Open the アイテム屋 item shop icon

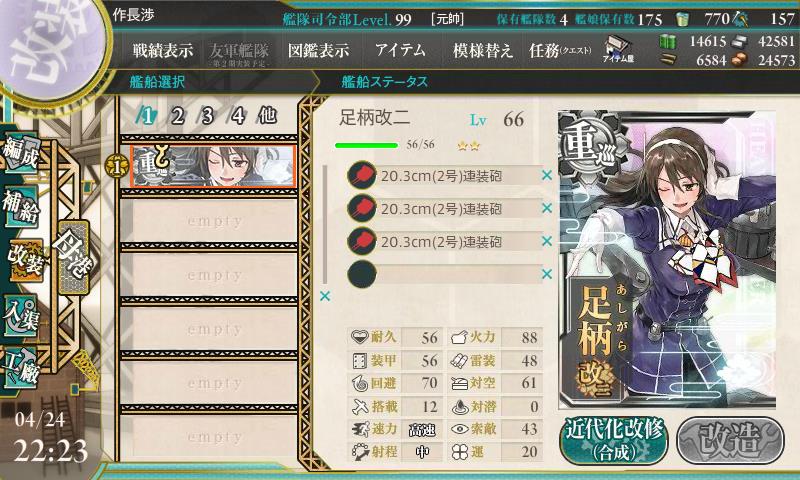point(618,49)
